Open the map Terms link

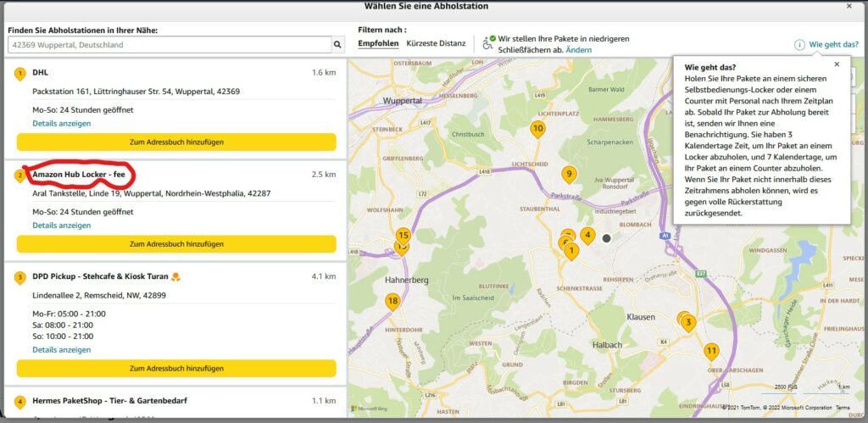843,408
